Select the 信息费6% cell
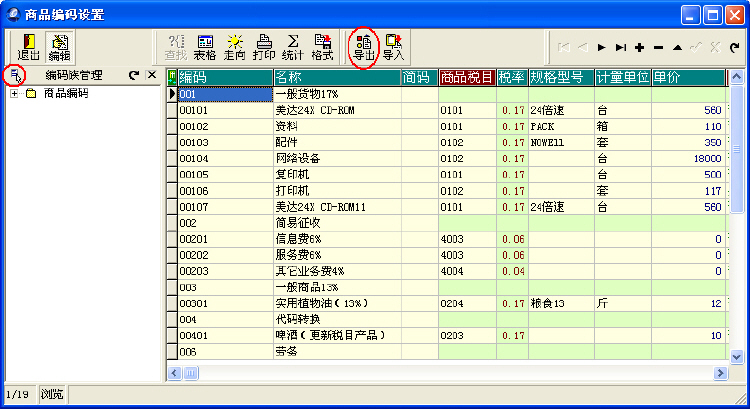 [337, 239]
